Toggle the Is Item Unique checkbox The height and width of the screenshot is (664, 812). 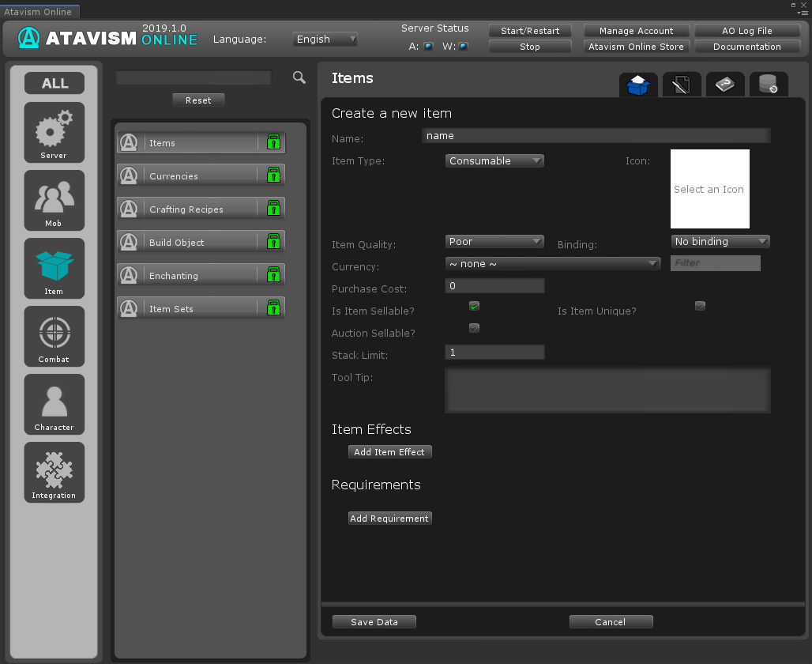tap(700, 306)
